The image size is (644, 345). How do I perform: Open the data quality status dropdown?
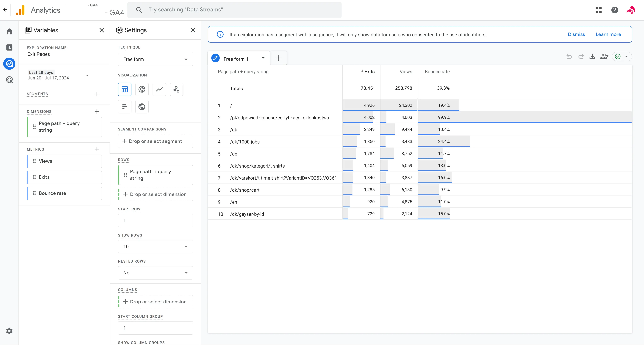622,56
